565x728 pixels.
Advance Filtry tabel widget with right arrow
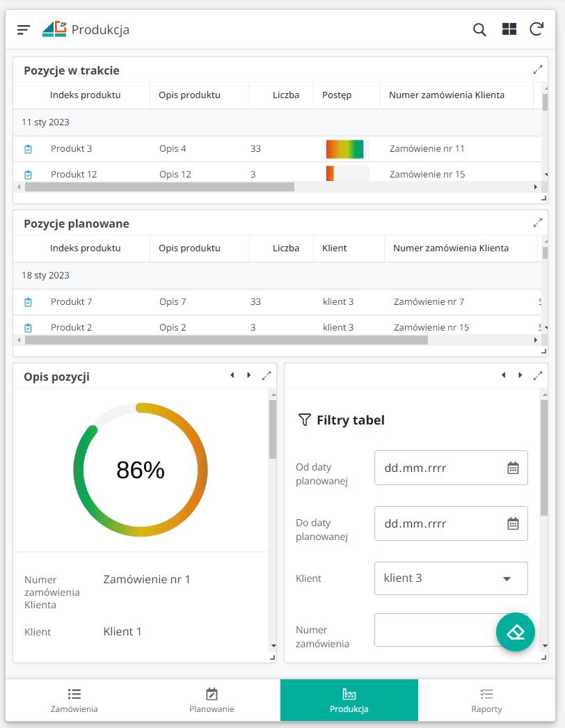[520, 374]
